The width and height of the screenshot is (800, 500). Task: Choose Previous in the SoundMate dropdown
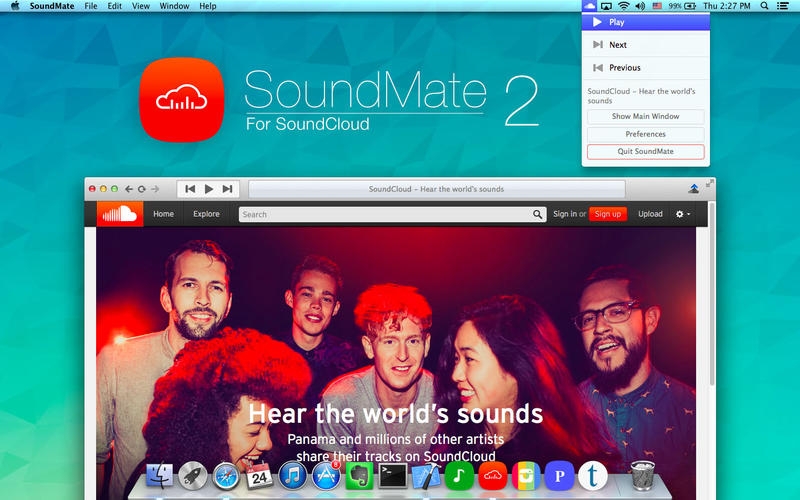point(645,67)
